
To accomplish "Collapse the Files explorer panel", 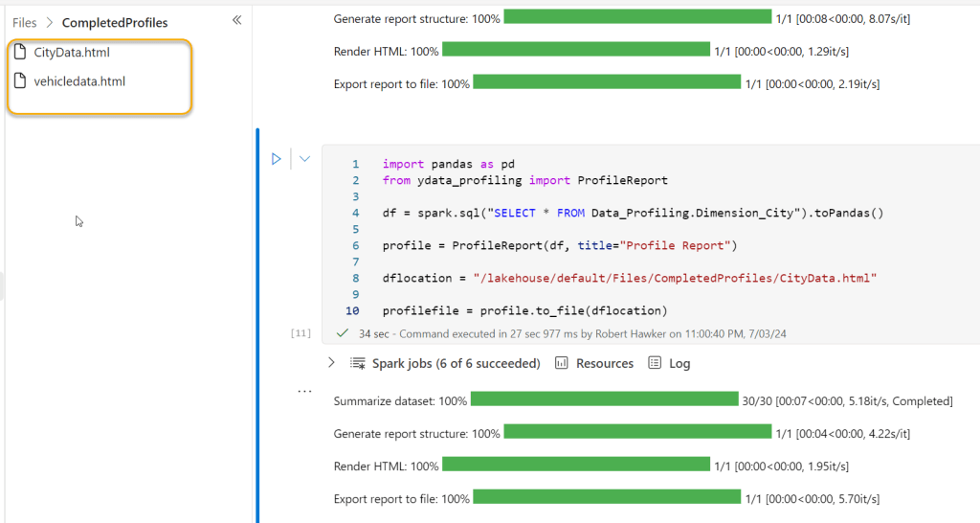I will [237, 20].
